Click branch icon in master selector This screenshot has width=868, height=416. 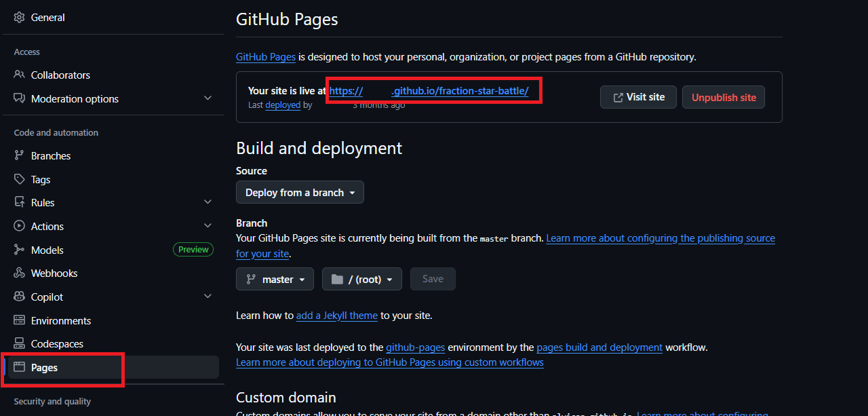251,279
